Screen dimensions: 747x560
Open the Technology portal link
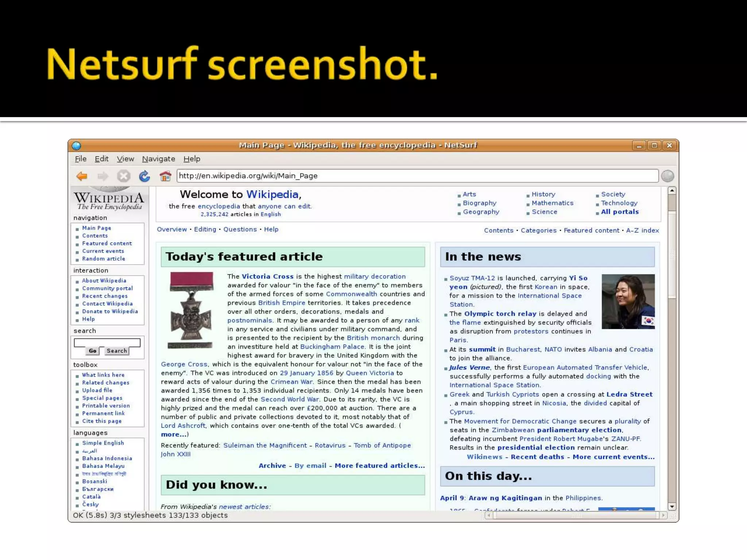pos(619,203)
